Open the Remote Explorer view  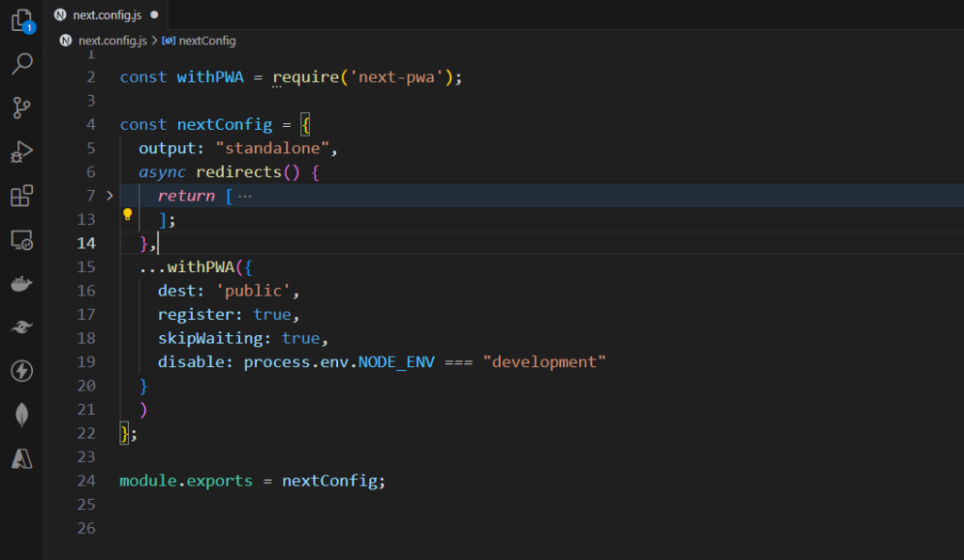(x=23, y=240)
